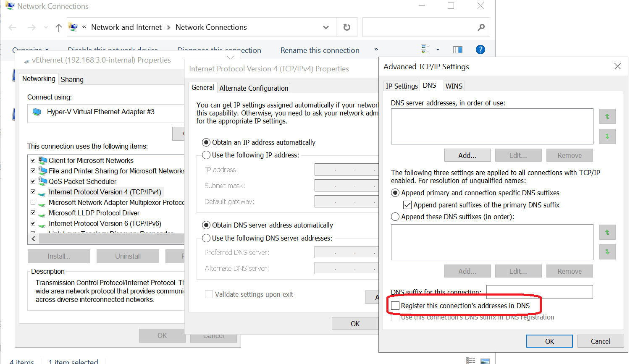Click the control panel icon in the address bar
This screenshot has height=364, width=630.
tap(73, 27)
